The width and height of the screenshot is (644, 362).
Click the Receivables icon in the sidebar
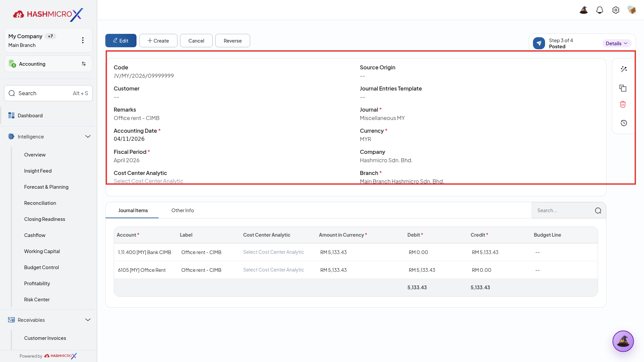tap(11, 320)
